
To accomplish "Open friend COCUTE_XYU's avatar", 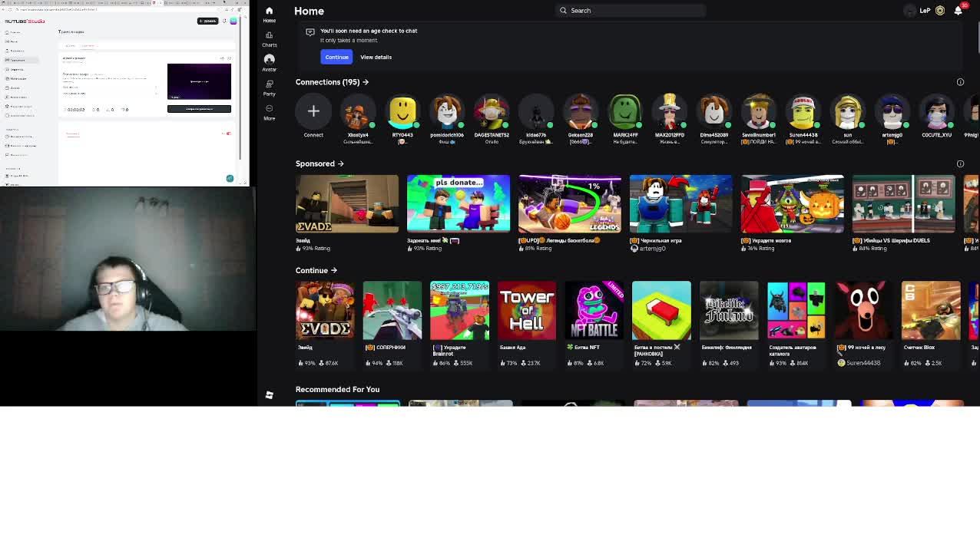I will coord(937,111).
